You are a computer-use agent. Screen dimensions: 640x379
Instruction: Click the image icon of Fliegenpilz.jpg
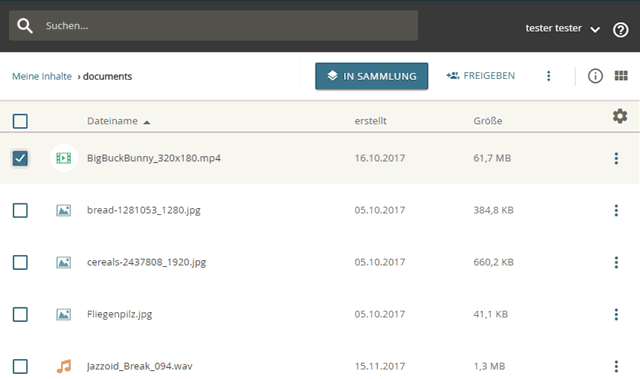[x=64, y=315]
